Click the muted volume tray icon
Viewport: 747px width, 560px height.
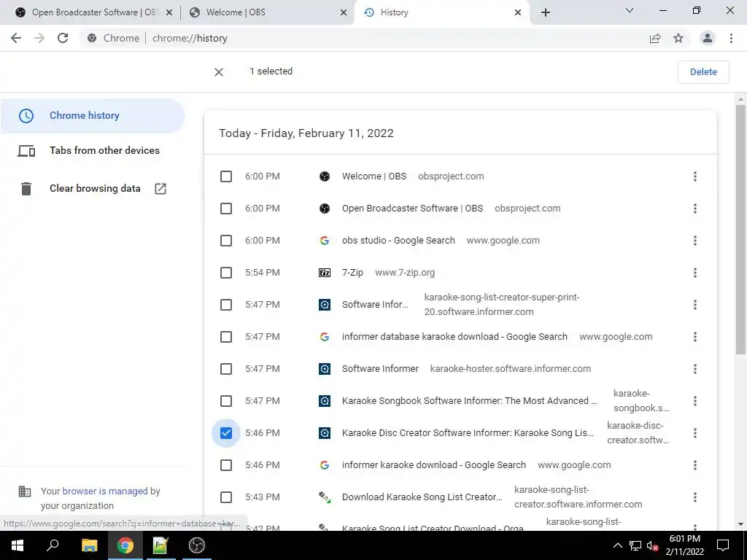653,545
